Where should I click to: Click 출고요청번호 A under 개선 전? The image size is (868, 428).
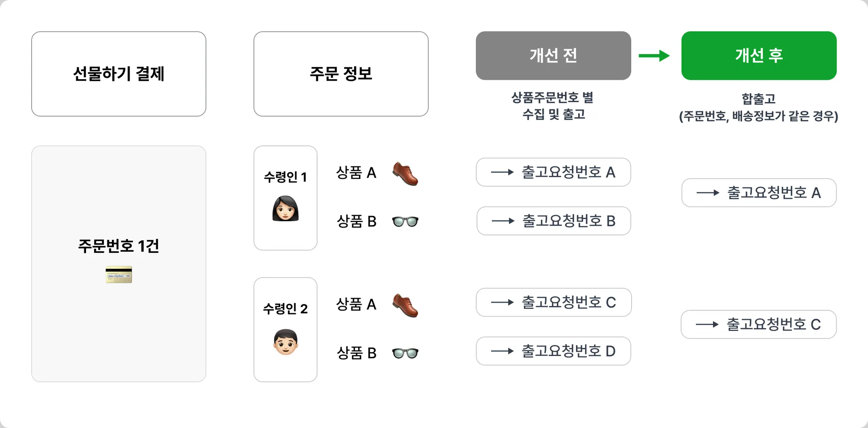[x=553, y=172]
